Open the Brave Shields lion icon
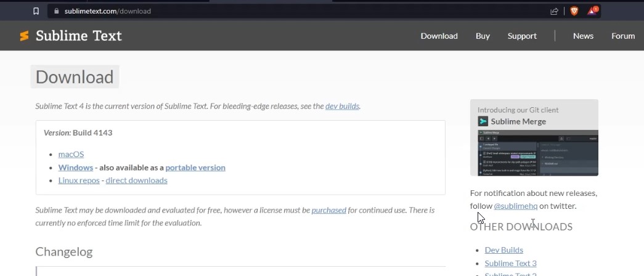 (574, 11)
